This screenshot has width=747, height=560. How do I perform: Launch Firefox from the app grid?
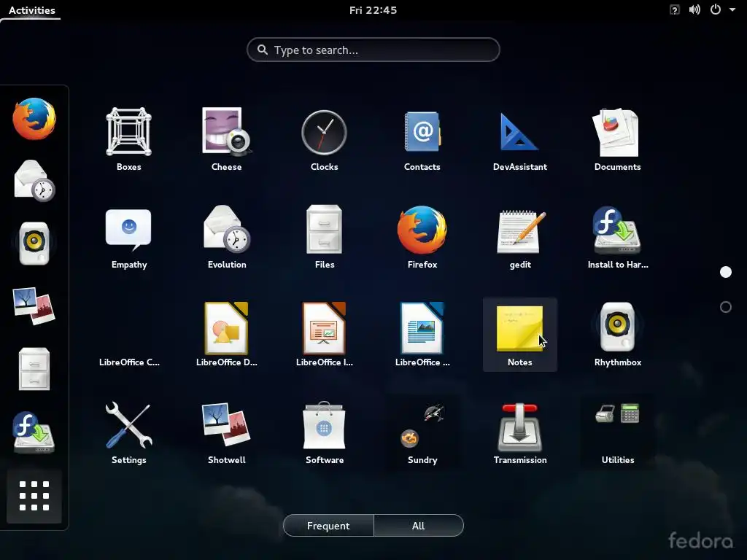pos(422,237)
